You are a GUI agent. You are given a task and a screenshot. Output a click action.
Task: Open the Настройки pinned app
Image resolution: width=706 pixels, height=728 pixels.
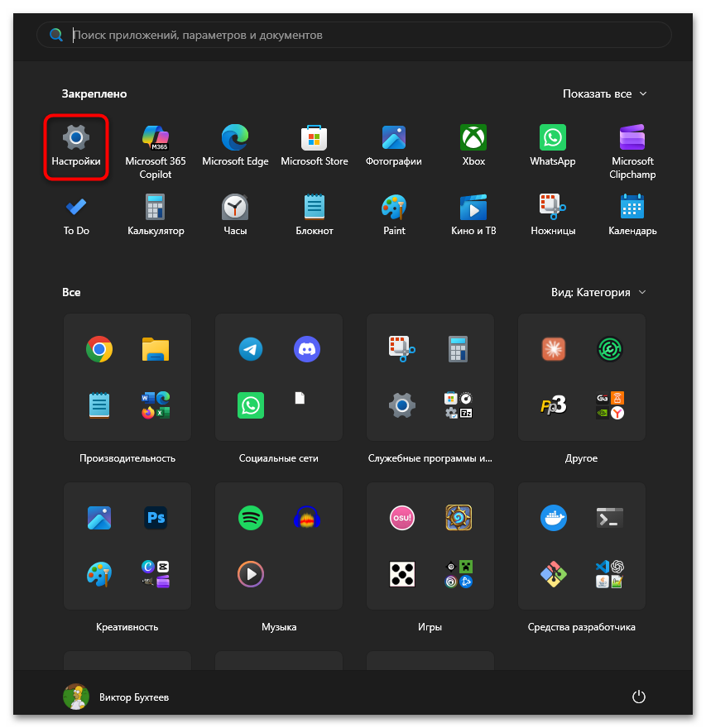pyautogui.click(x=75, y=146)
